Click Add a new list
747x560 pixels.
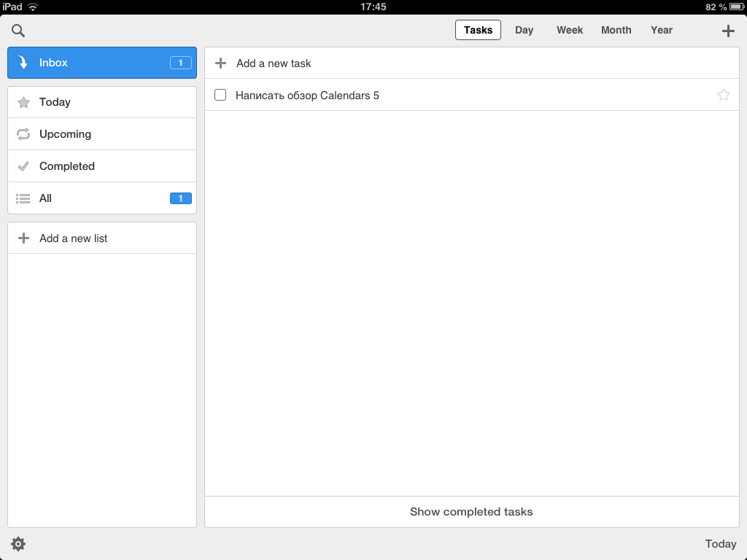point(102,238)
